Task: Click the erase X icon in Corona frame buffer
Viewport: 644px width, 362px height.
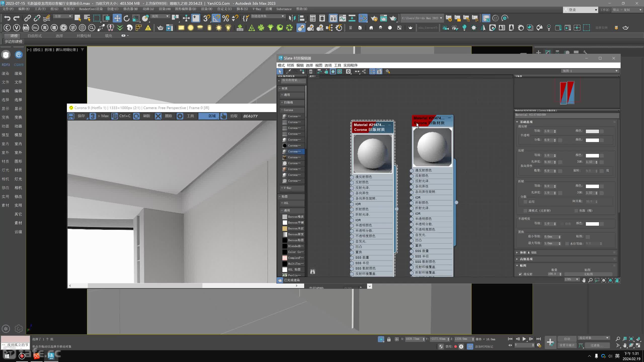Action: tap(158, 116)
